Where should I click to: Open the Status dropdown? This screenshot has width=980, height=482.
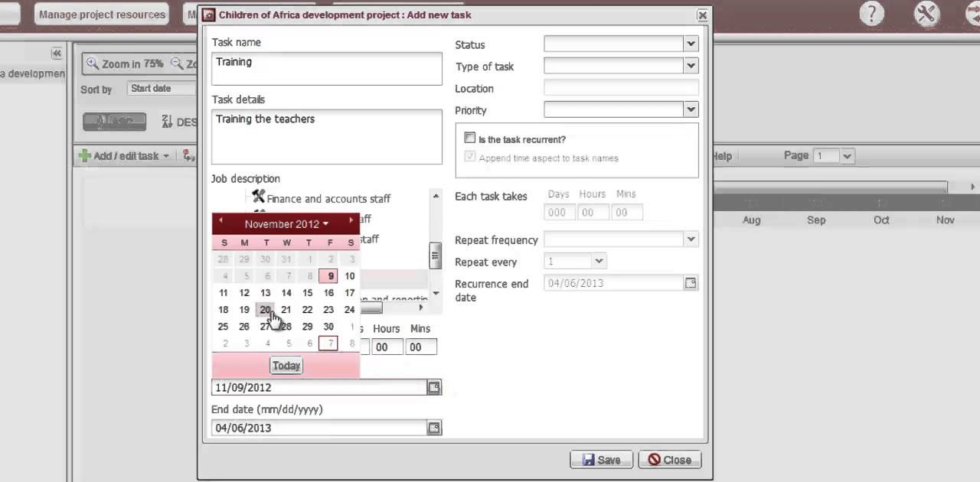coord(691,44)
